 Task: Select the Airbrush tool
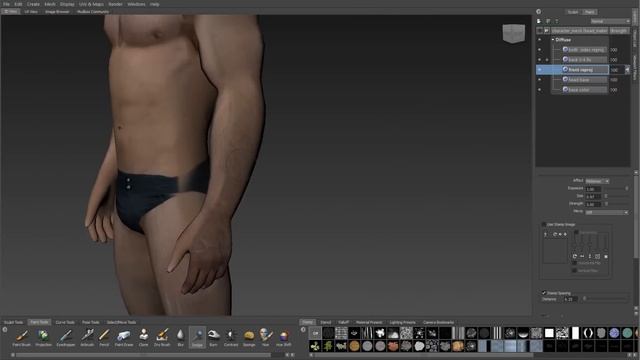click(x=87, y=337)
